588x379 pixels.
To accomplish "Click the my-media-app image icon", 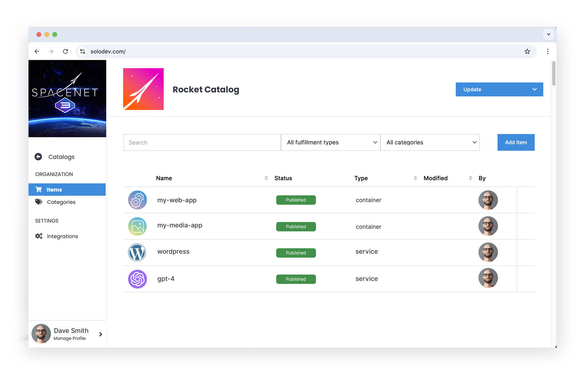I will (x=137, y=226).
